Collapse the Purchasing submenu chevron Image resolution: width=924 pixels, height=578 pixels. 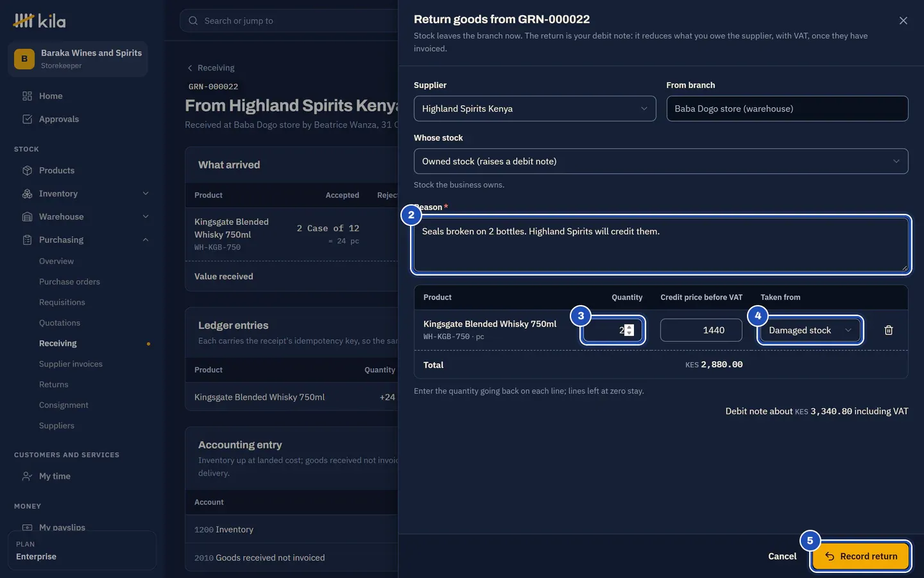pos(146,240)
